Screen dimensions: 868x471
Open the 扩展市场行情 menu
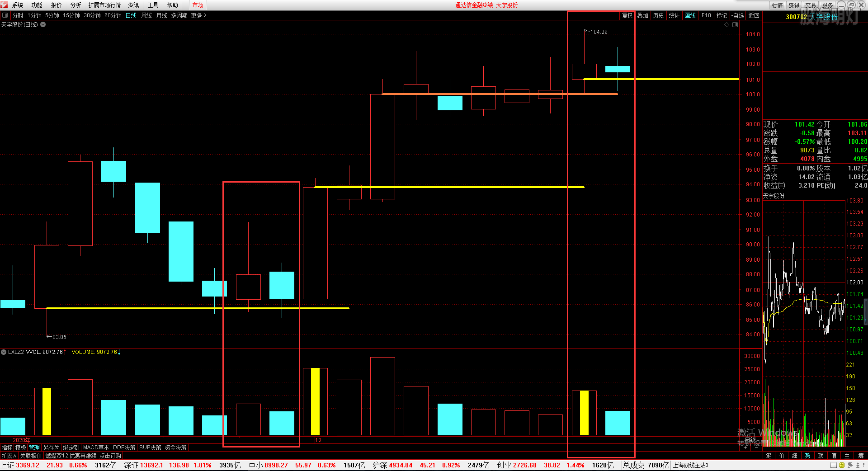click(x=105, y=5)
